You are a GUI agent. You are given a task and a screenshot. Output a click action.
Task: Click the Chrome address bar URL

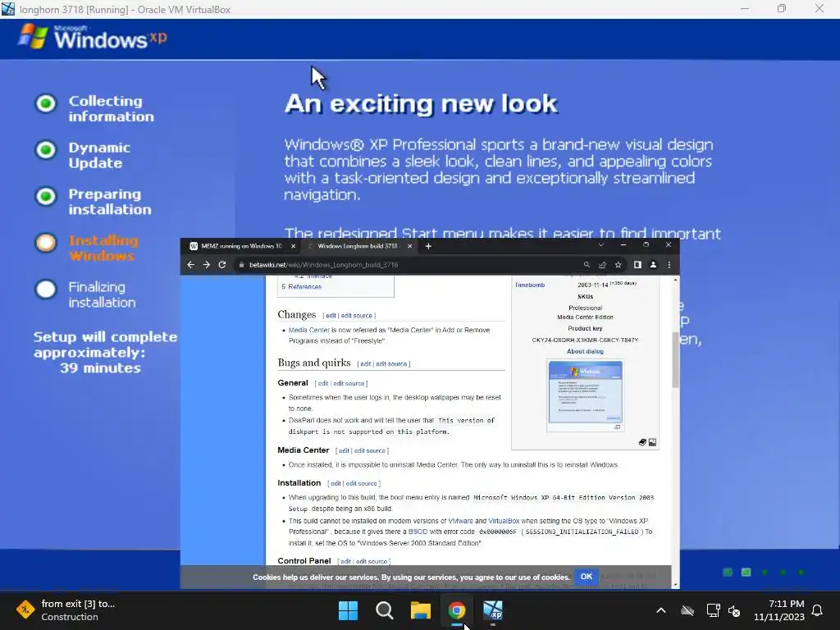(323, 265)
